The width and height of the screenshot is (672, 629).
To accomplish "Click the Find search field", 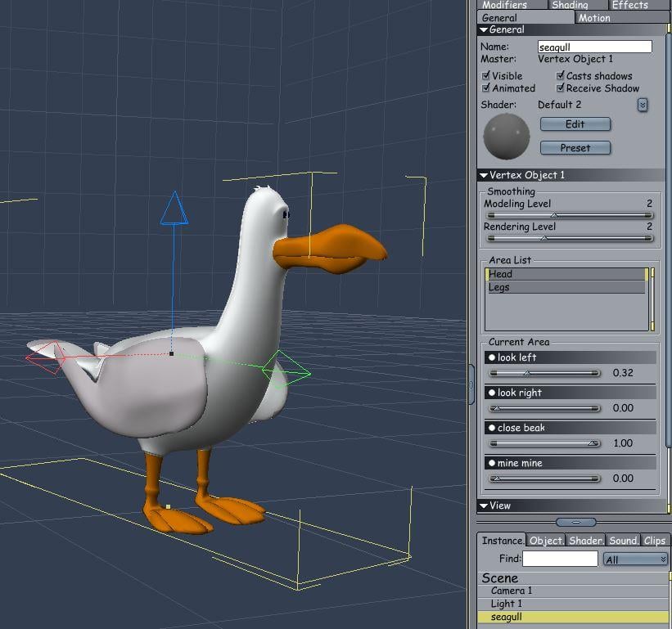I will click(560, 559).
